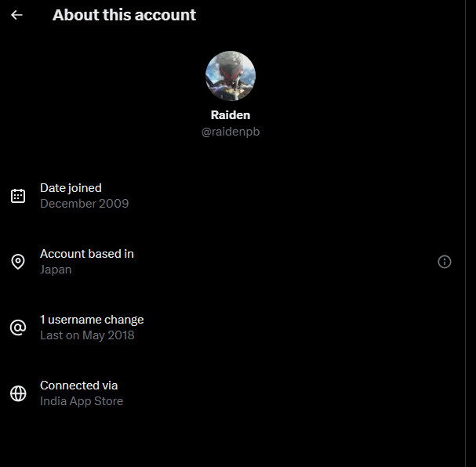Click the globe icon beside Connected via

click(18, 393)
